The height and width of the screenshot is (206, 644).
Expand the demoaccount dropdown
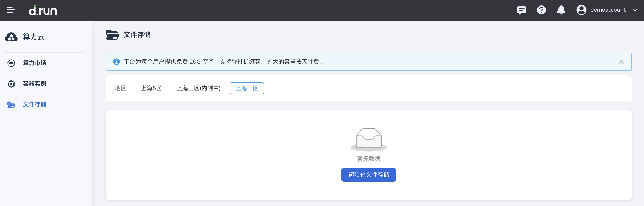point(635,10)
